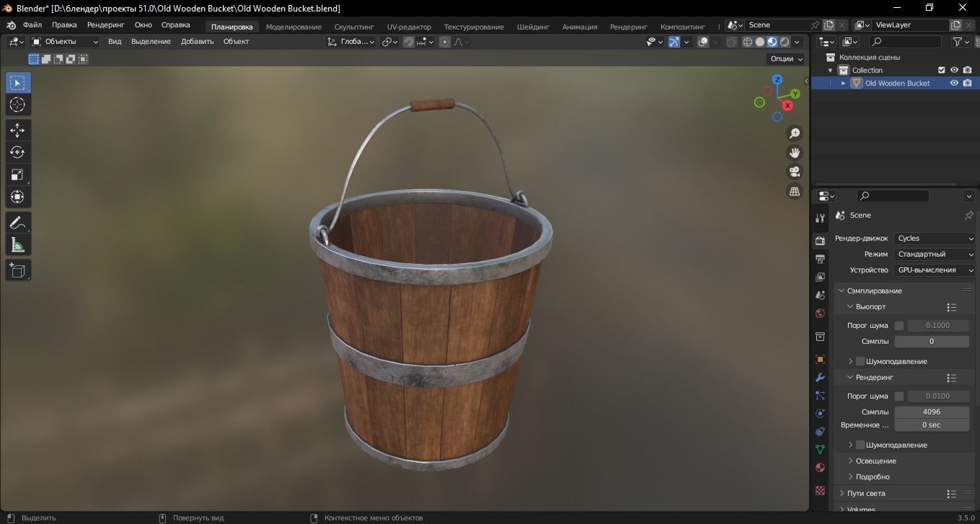Enable viewport denoising checkbox

coord(860,361)
